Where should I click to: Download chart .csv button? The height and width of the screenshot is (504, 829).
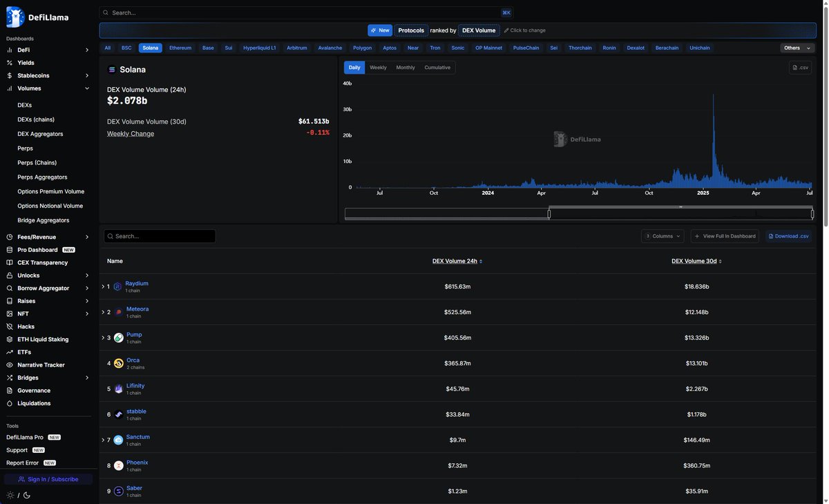pos(800,68)
